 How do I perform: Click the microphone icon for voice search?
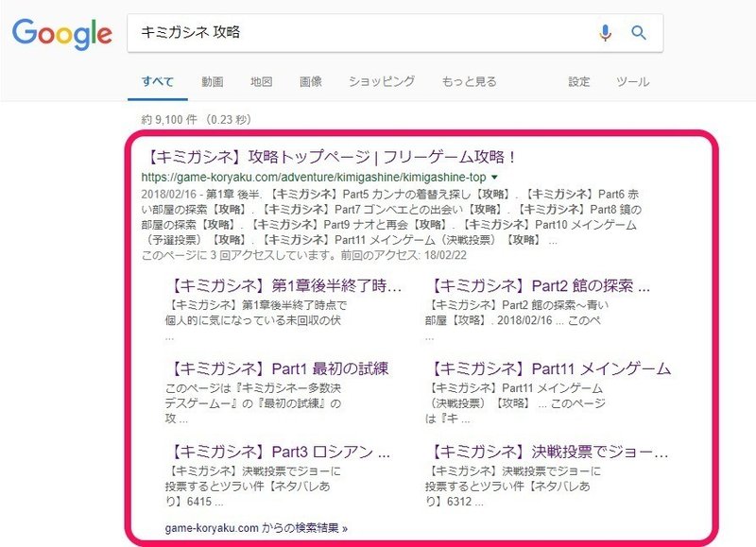605,32
